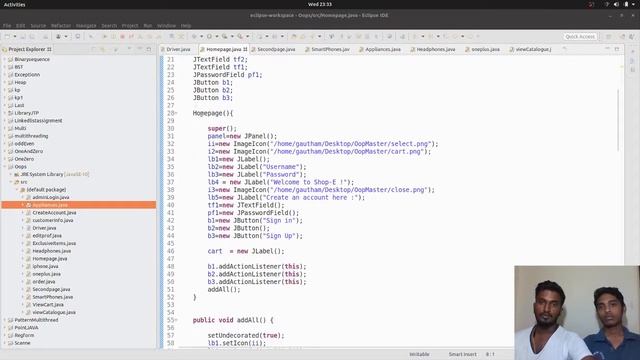Toggle Link with Editor in Project Explorer
640x360 pixels.
(102, 49)
